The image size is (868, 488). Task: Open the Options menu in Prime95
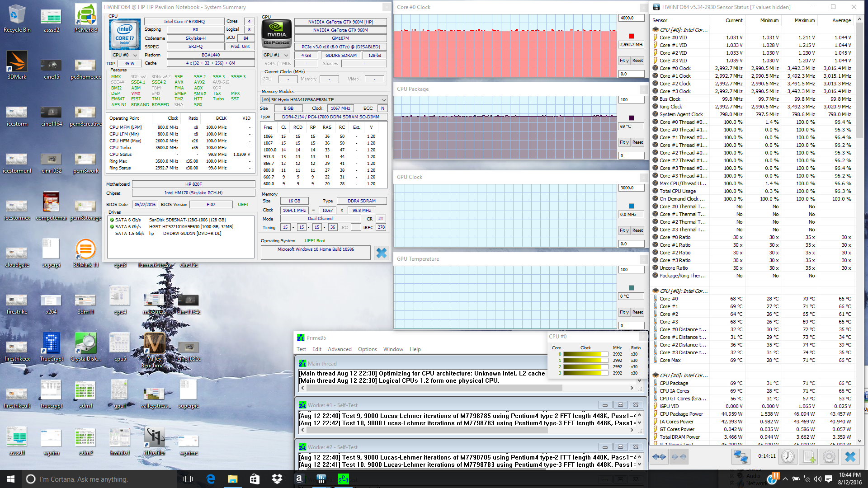coord(368,349)
